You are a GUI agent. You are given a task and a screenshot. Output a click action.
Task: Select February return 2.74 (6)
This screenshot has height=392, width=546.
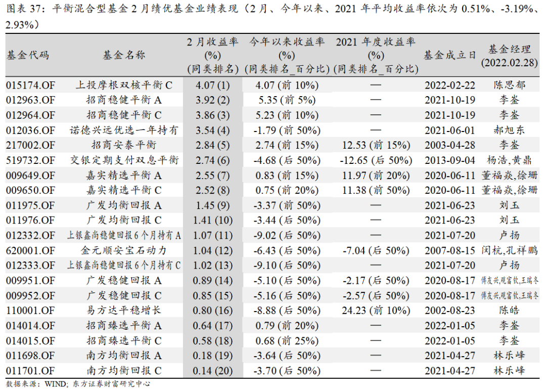coord(212,160)
